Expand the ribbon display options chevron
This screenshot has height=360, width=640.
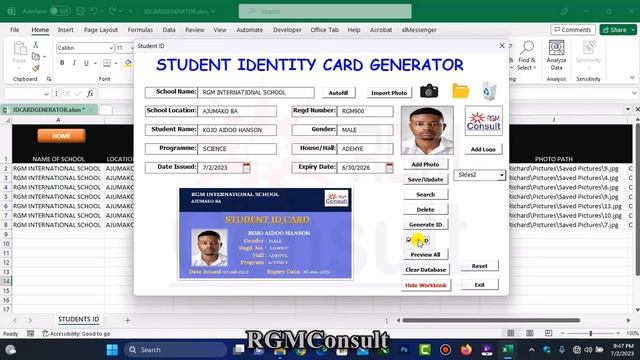(x=632, y=78)
